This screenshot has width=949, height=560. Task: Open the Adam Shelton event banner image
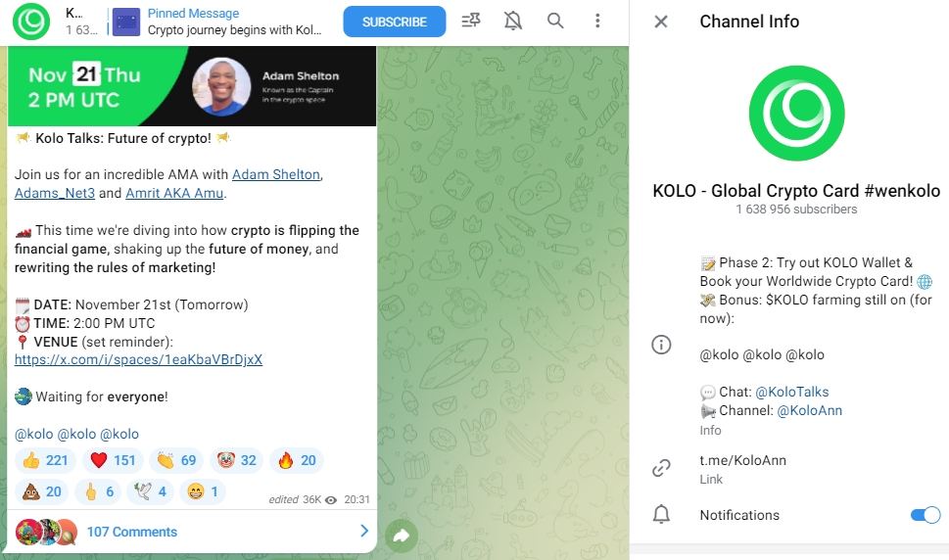192,86
